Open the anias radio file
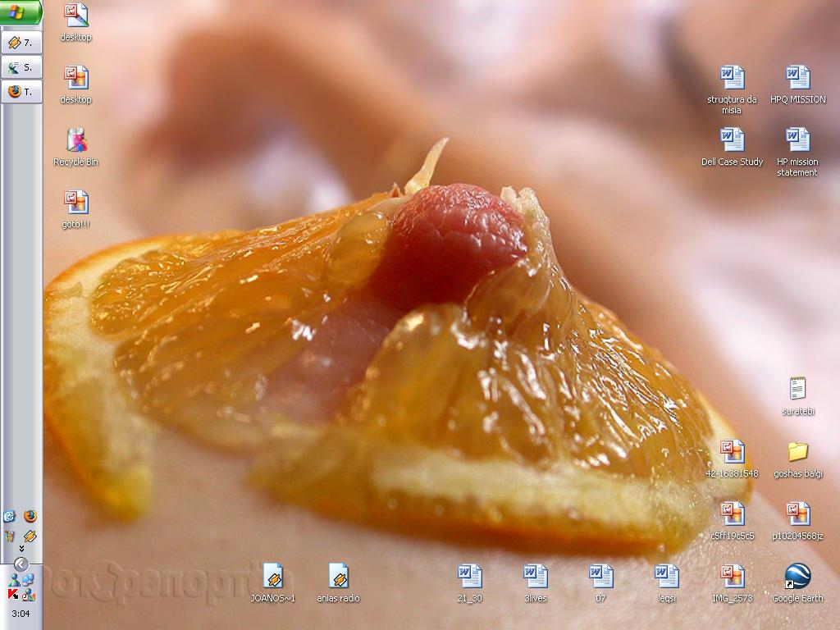The height and width of the screenshot is (630, 840). click(338, 577)
